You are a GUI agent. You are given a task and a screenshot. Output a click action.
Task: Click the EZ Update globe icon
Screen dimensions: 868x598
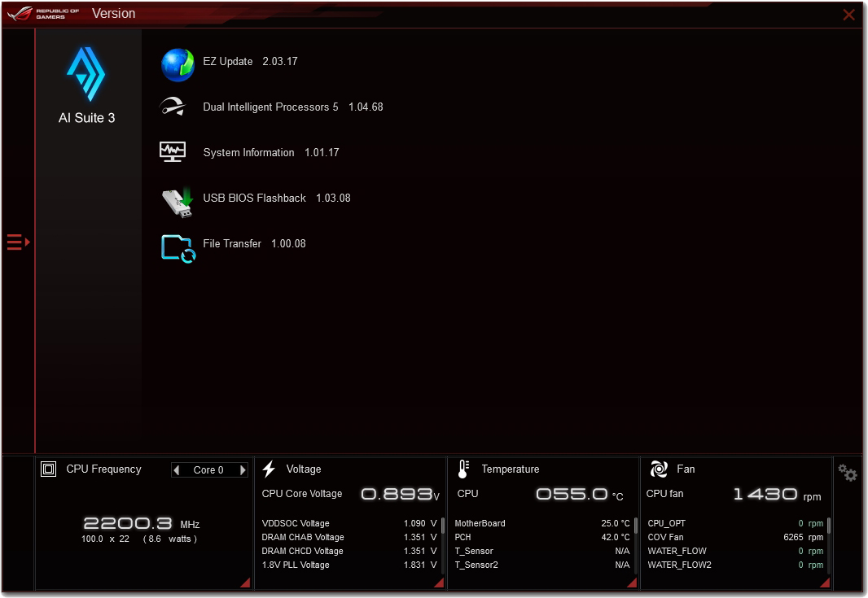[178, 65]
